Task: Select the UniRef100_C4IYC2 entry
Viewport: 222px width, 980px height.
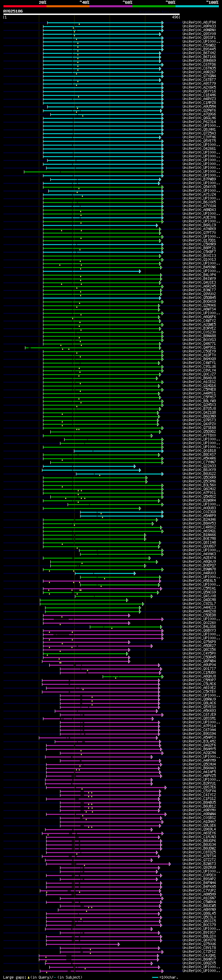Action: tap(199, 795)
